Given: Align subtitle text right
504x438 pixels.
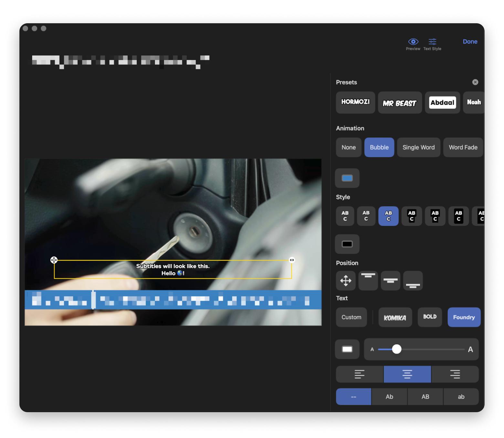Looking at the screenshot, I should point(455,374).
